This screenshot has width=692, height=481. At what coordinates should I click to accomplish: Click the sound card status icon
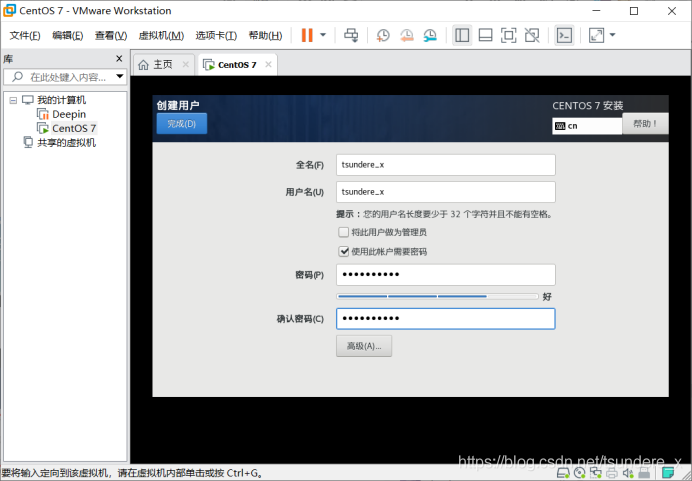coord(628,473)
